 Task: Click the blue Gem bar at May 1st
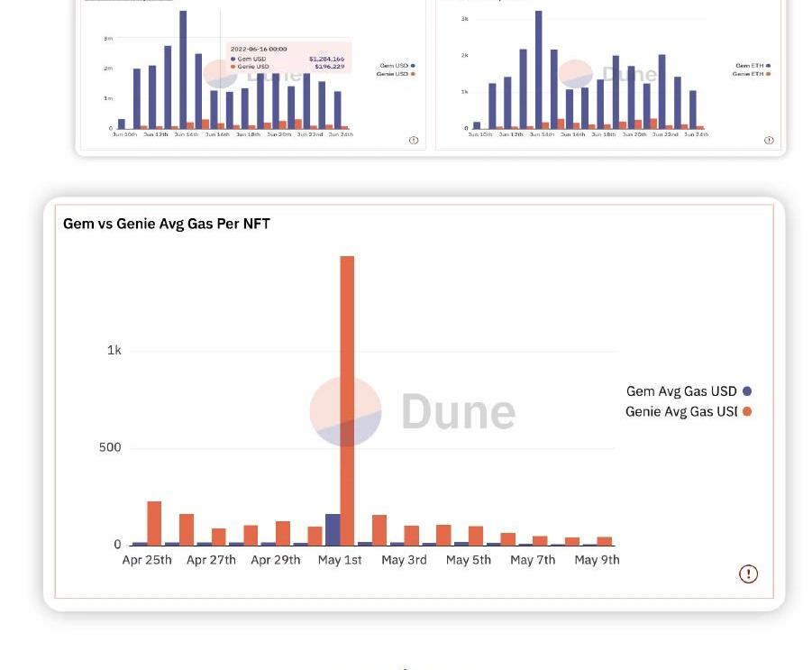tap(333, 529)
